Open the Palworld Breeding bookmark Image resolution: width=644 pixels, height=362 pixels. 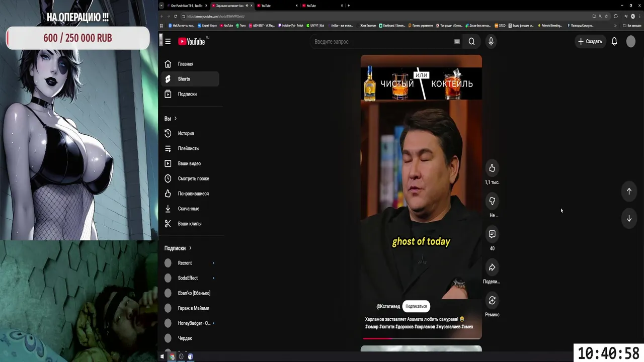pos(550,25)
